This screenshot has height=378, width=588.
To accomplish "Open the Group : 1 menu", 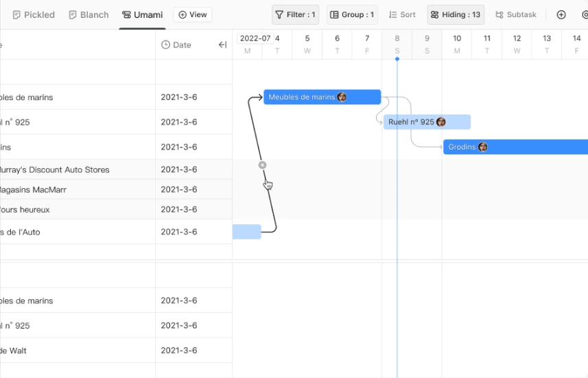I will pos(352,14).
